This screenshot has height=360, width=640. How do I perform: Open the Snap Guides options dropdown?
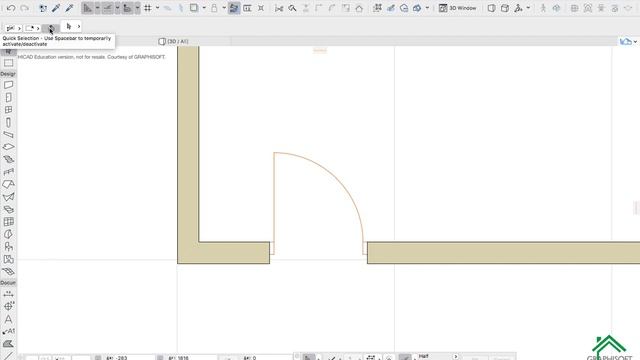tap(117, 8)
